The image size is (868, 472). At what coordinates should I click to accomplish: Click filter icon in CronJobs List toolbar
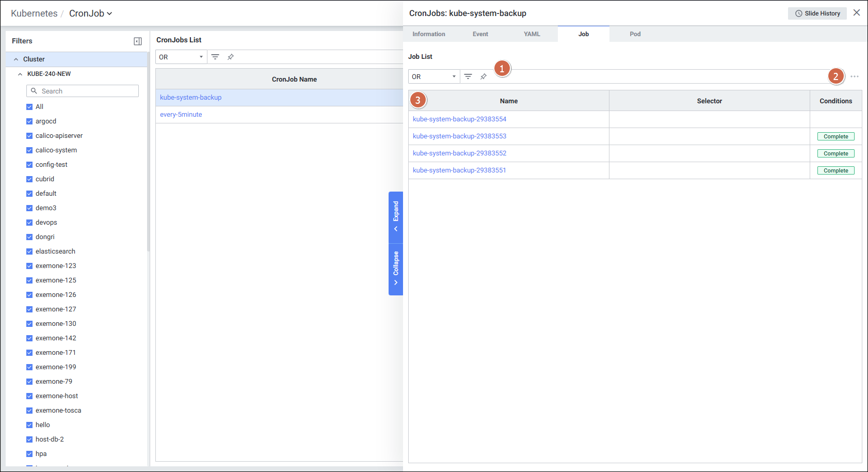215,57
